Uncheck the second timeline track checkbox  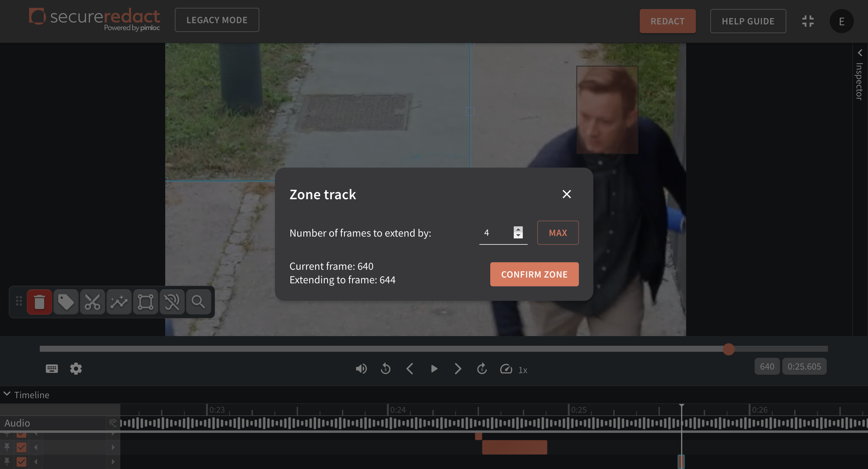coord(21,447)
